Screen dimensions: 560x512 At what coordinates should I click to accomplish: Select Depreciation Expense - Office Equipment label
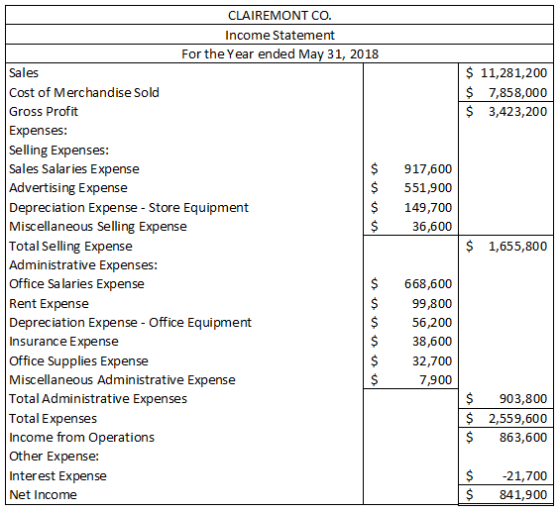pos(130,323)
